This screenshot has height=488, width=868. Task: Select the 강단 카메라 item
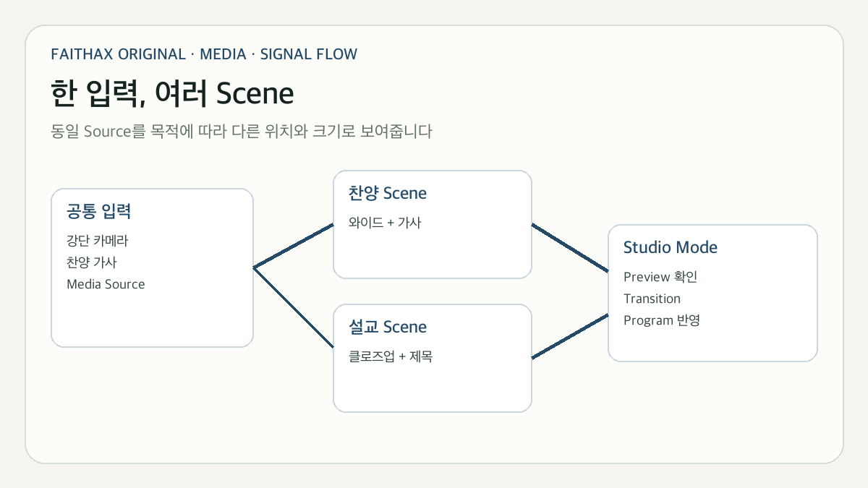(x=97, y=241)
